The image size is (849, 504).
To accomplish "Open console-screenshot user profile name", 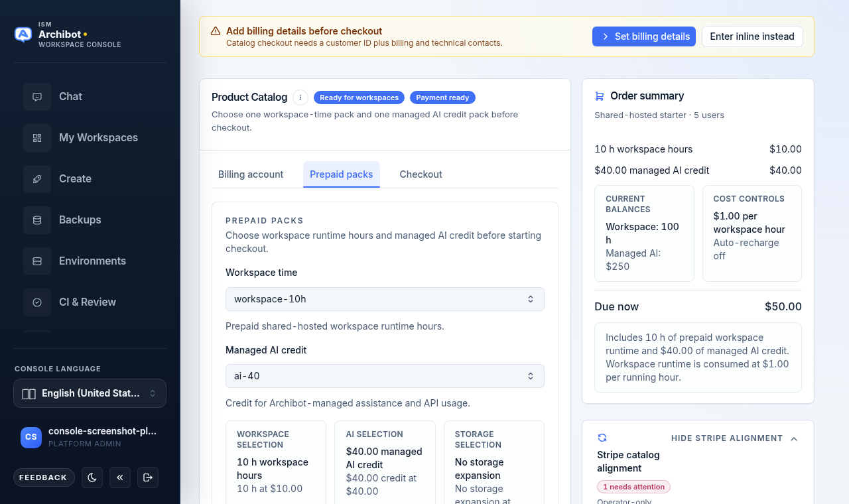I will 103,431.
